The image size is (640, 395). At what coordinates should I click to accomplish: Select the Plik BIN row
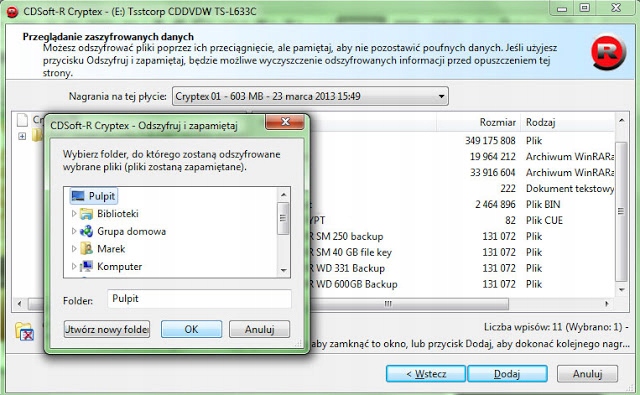tap(461, 204)
